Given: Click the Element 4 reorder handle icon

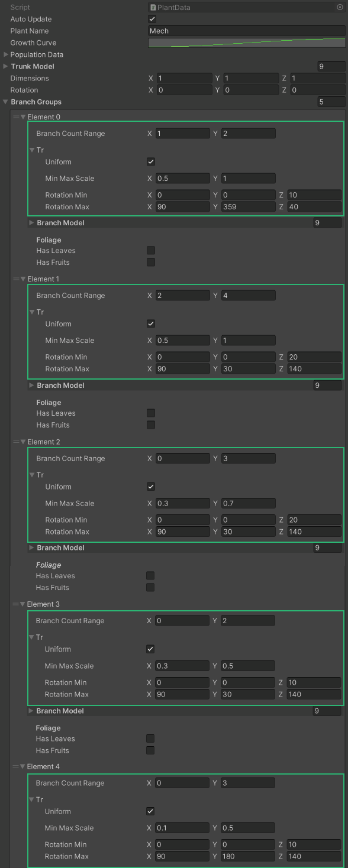Looking at the screenshot, I should [16, 766].
